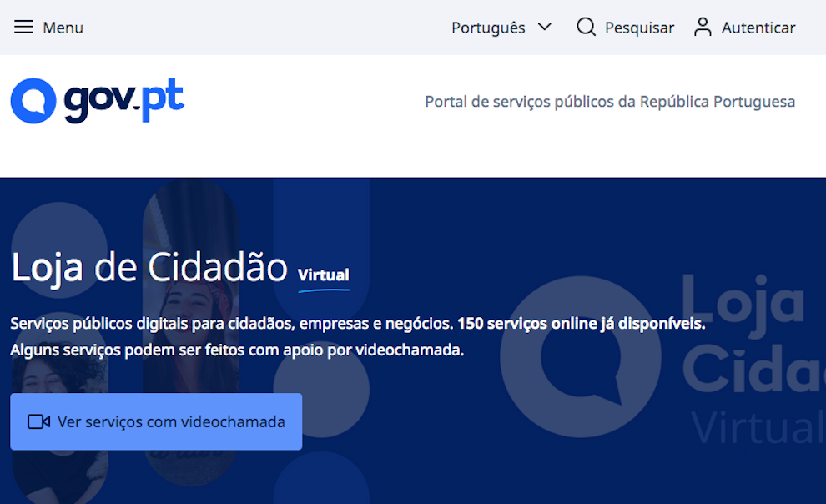
Task: Click the video camera icon in button
Action: (x=38, y=421)
